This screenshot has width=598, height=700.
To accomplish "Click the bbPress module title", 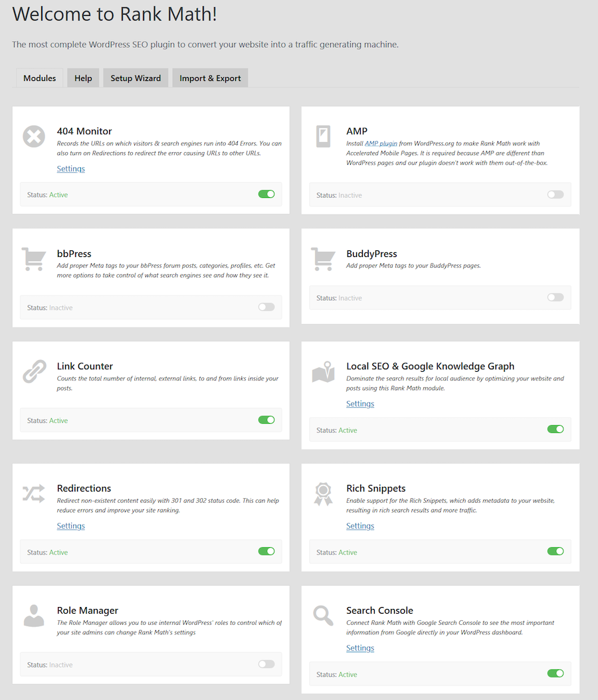I will click(74, 254).
